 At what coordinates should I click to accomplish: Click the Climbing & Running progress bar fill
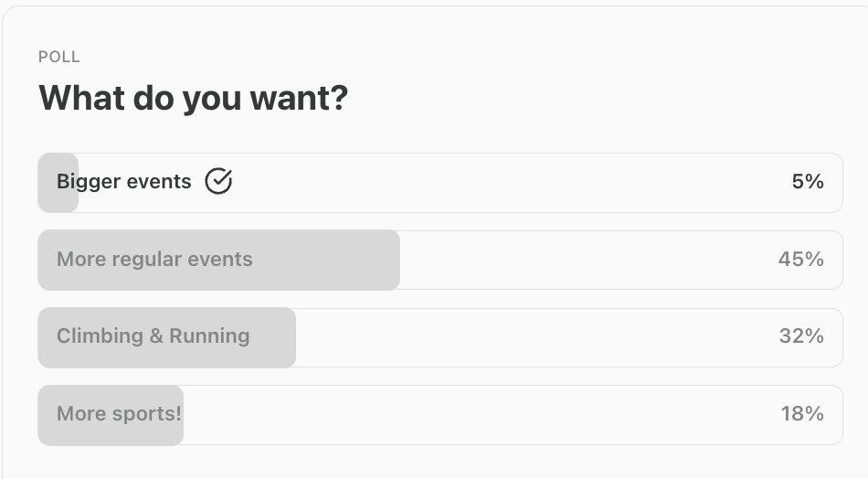click(272, 337)
